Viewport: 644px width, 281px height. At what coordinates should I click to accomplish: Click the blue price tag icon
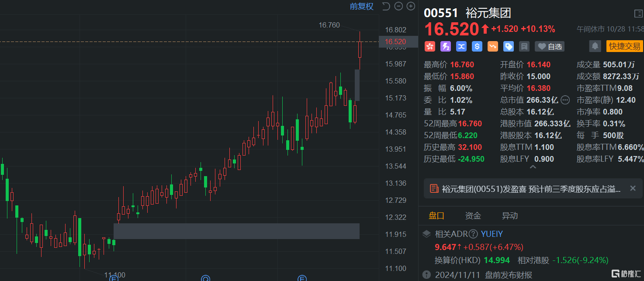click(509, 46)
